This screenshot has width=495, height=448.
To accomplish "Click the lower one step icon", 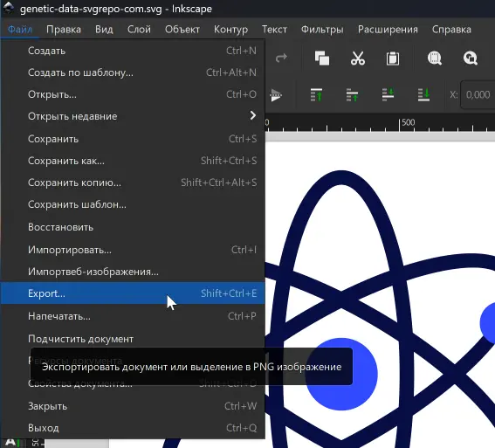I will tap(388, 94).
